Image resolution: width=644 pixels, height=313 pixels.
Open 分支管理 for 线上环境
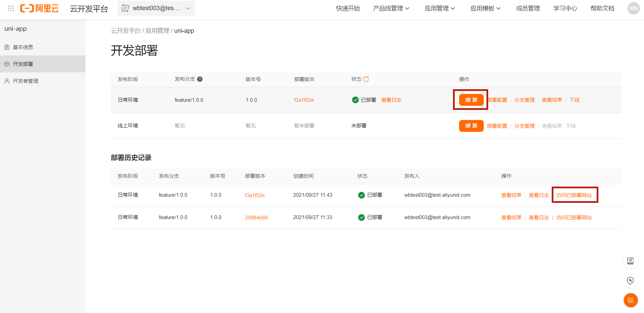tap(525, 126)
